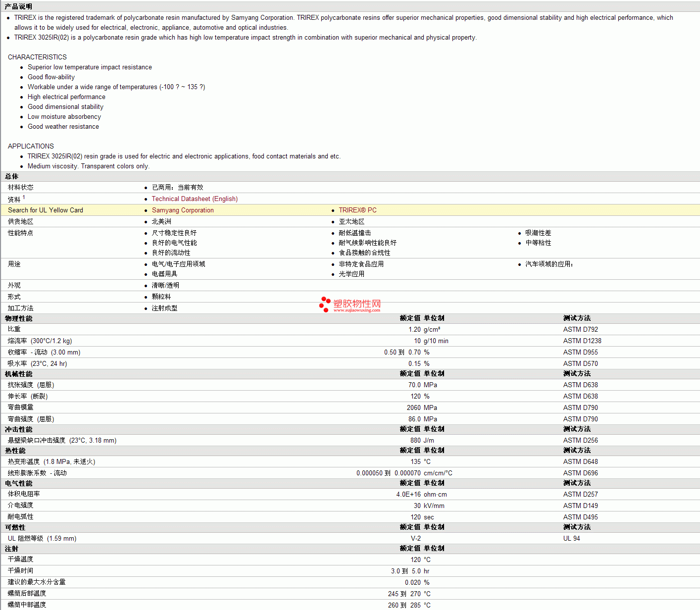Click the 已商用：当前有效 status entry
This screenshot has height=610, width=700.
click(177, 187)
